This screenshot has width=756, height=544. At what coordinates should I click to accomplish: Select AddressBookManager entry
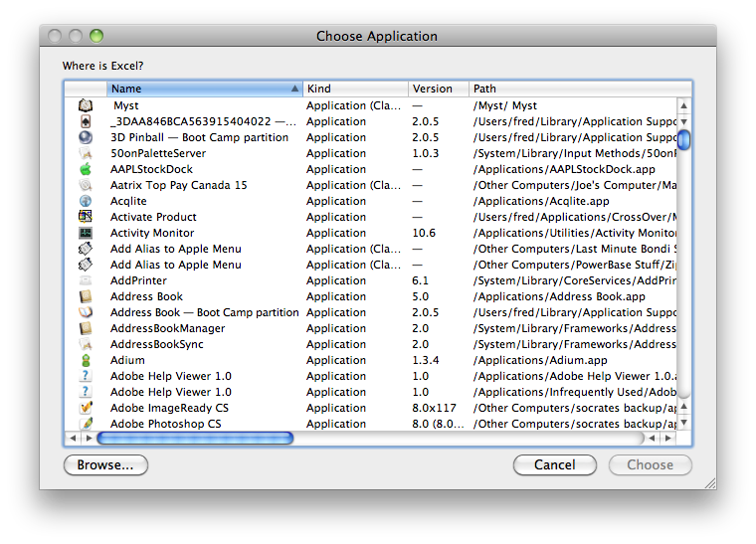[168, 328]
